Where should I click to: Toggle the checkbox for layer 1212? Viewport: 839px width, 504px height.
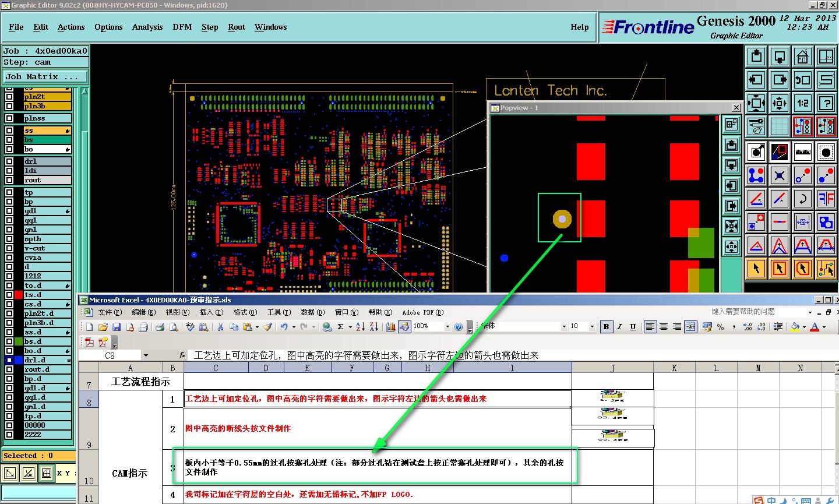point(9,276)
